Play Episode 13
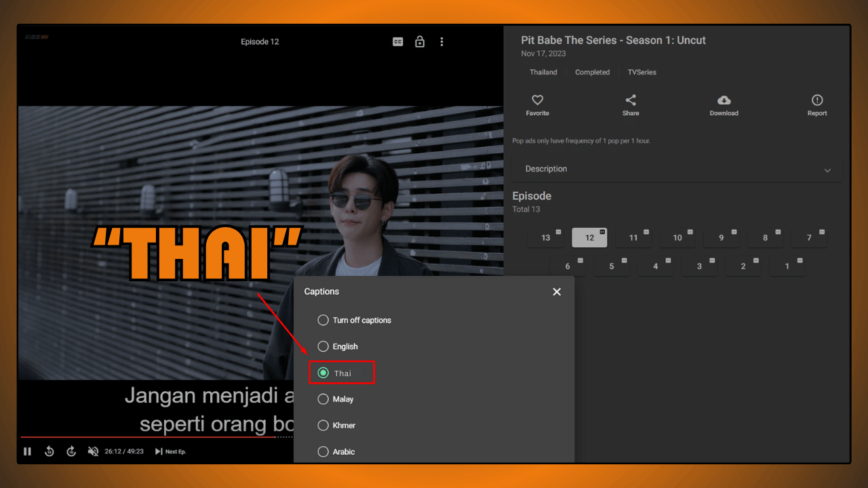868x488 pixels. point(546,238)
